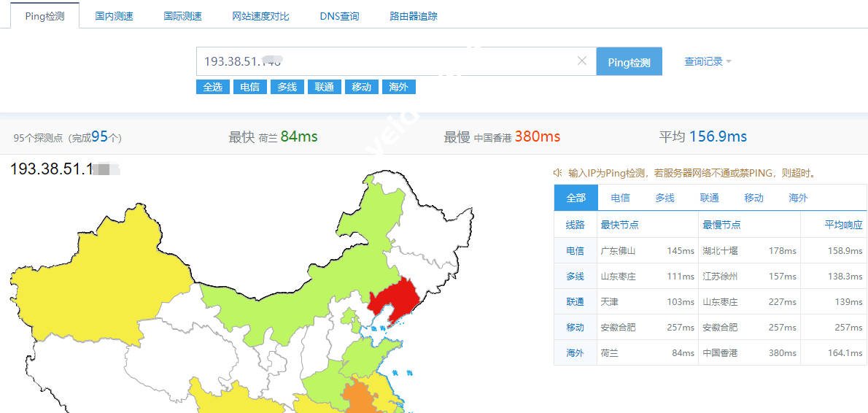
Task: Select the 电信 tab in results panel
Action: tap(620, 198)
